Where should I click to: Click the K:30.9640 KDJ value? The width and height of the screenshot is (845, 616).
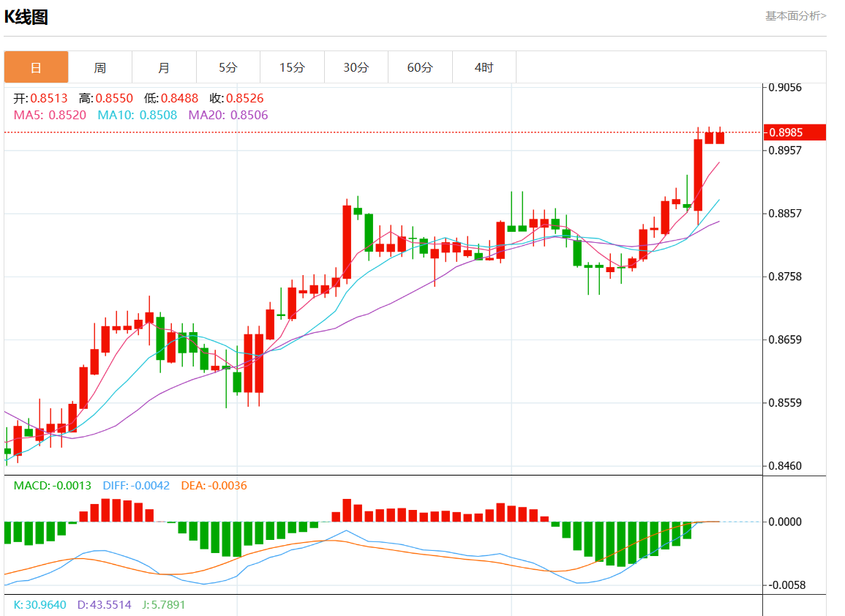(x=40, y=605)
